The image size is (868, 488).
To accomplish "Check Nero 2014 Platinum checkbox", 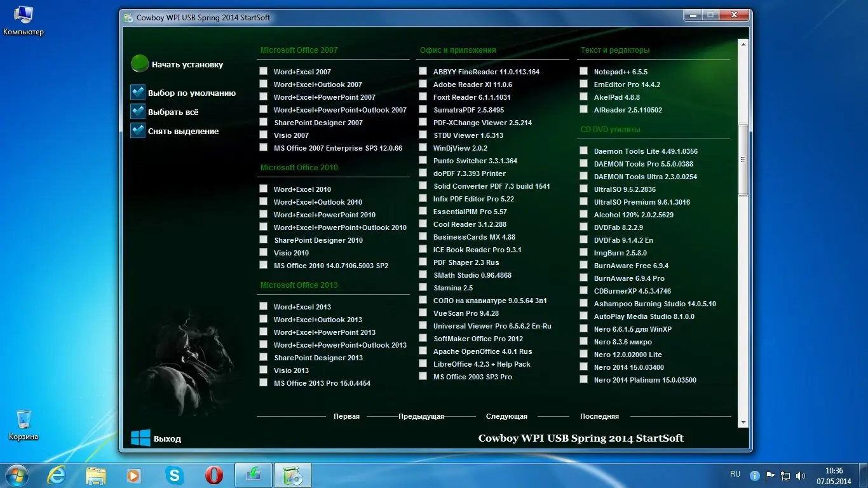I will coord(583,379).
